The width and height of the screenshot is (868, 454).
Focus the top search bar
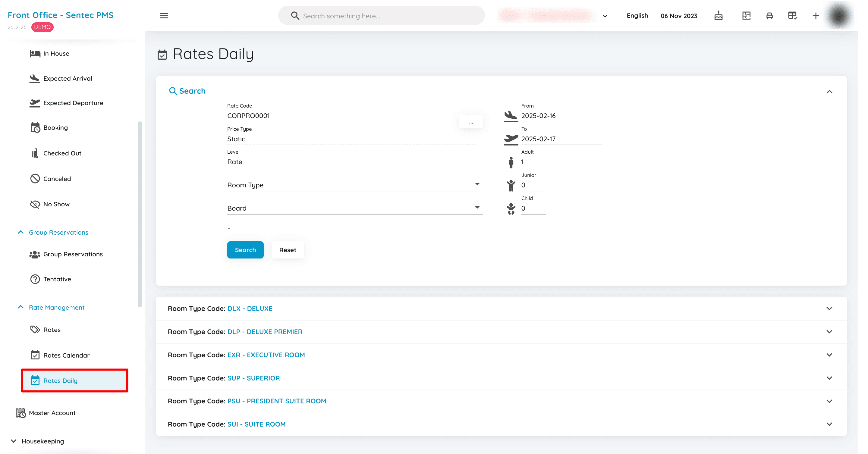click(x=381, y=15)
